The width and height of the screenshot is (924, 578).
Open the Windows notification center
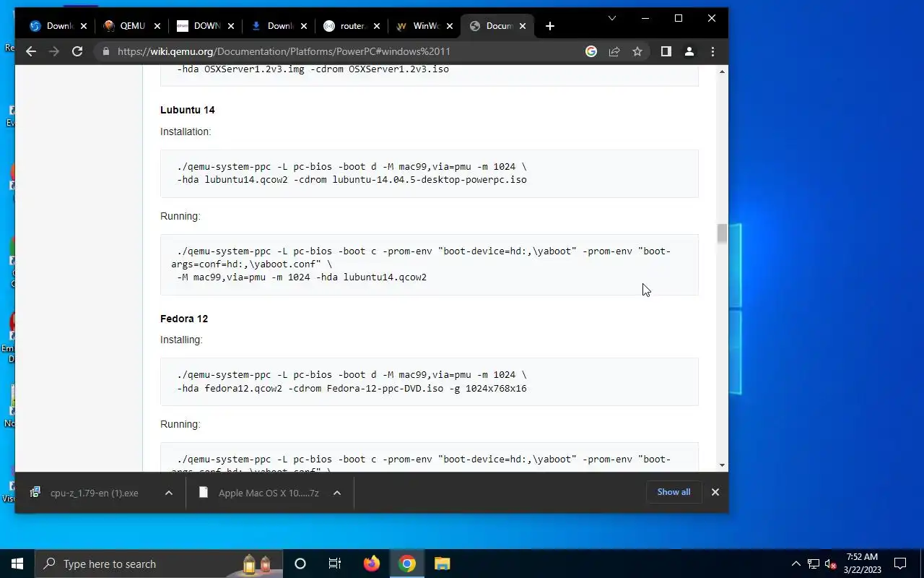point(900,564)
